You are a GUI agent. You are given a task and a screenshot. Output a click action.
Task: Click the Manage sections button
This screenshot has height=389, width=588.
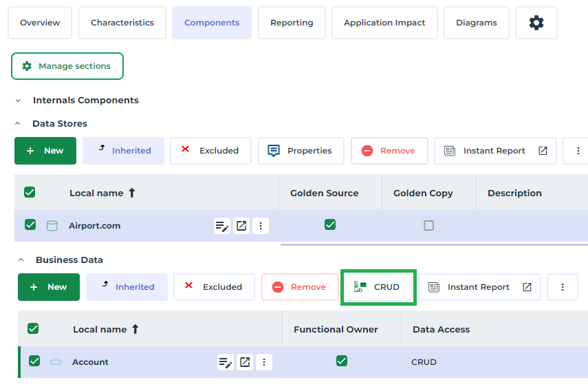pos(67,66)
